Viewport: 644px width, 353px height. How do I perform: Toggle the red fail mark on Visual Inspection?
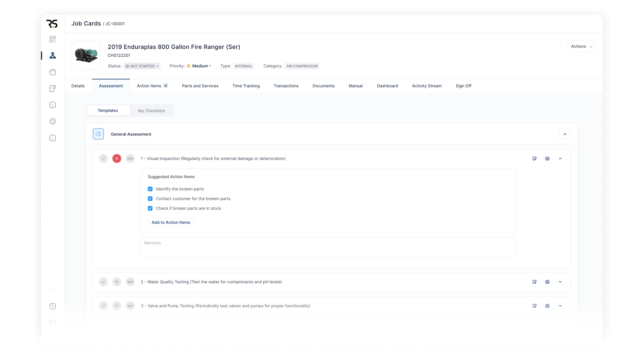pyautogui.click(x=117, y=158)
